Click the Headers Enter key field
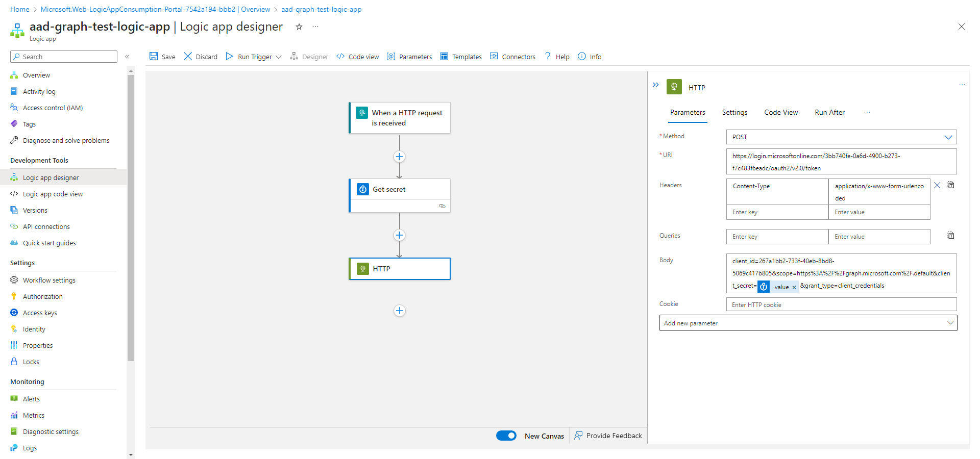This screenshot has height=459, width=980. [777, 212]
